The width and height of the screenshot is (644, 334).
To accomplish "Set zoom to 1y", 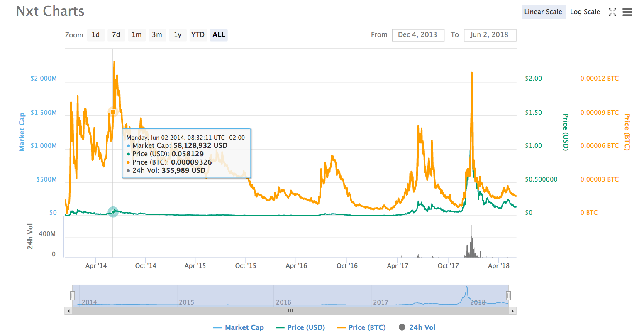I will point(178,35).
